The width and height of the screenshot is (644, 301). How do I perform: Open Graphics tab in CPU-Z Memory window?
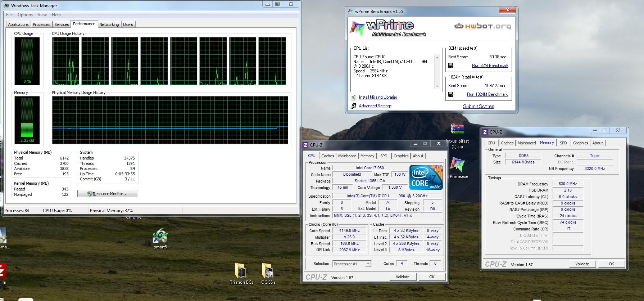pos(580,143)
